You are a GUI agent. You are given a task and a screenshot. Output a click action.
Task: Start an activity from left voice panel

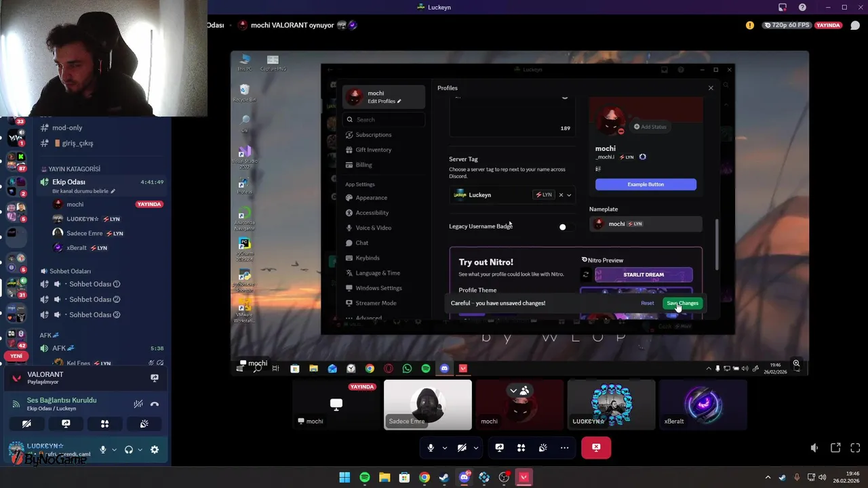point(104,424)
